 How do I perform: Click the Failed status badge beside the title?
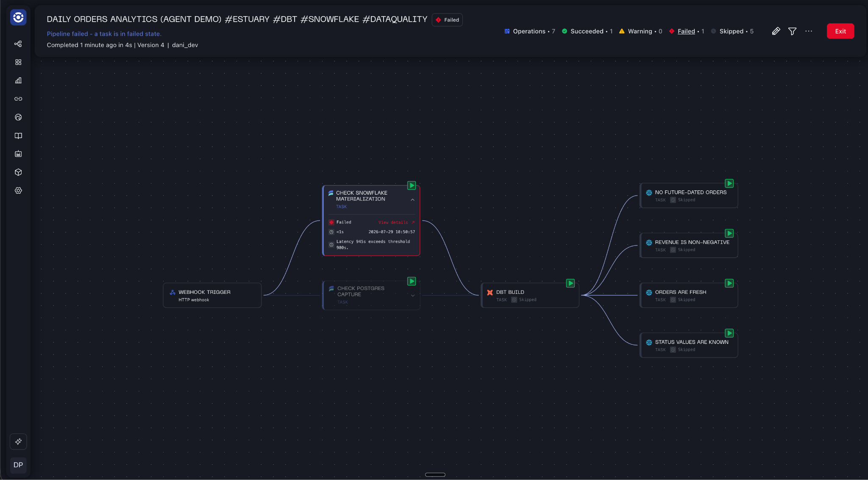447,20
